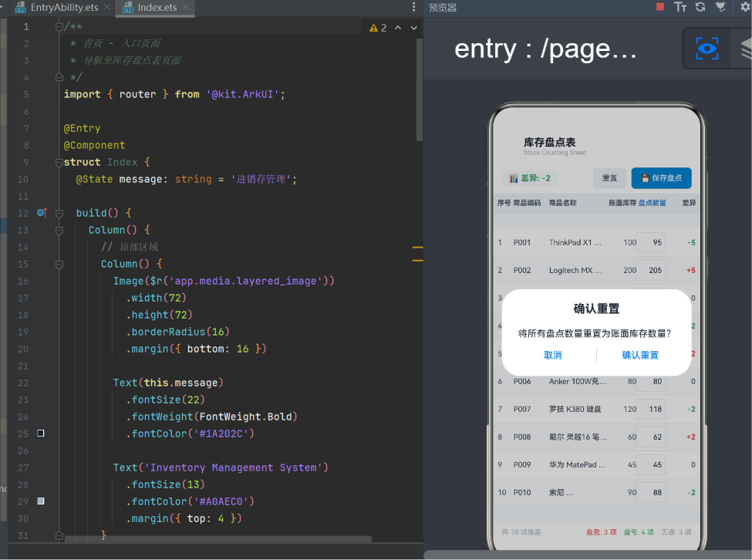Refresh the previewer
The height and width of the screenshot is (560, 752).
[700, 7]
